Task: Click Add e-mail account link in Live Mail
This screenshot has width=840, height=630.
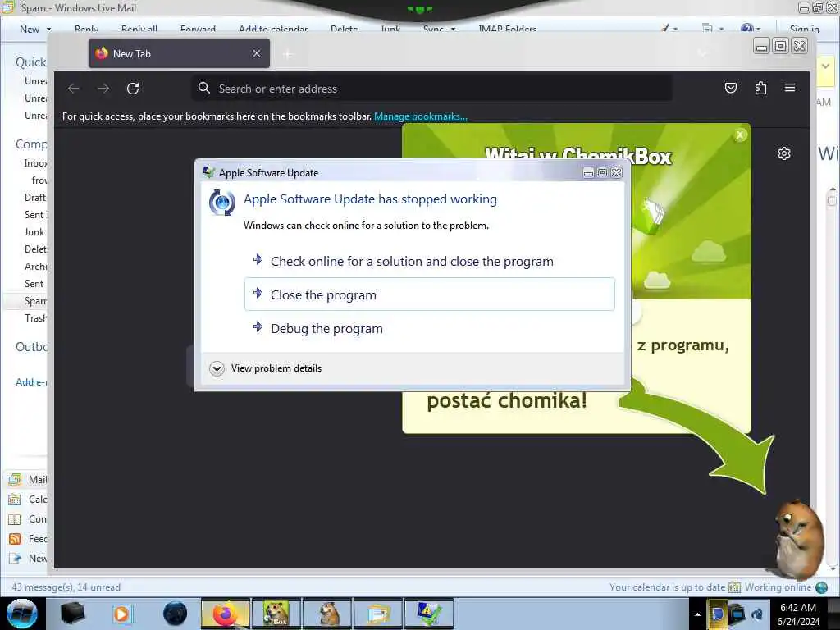Action: click(x=31, y=382)
